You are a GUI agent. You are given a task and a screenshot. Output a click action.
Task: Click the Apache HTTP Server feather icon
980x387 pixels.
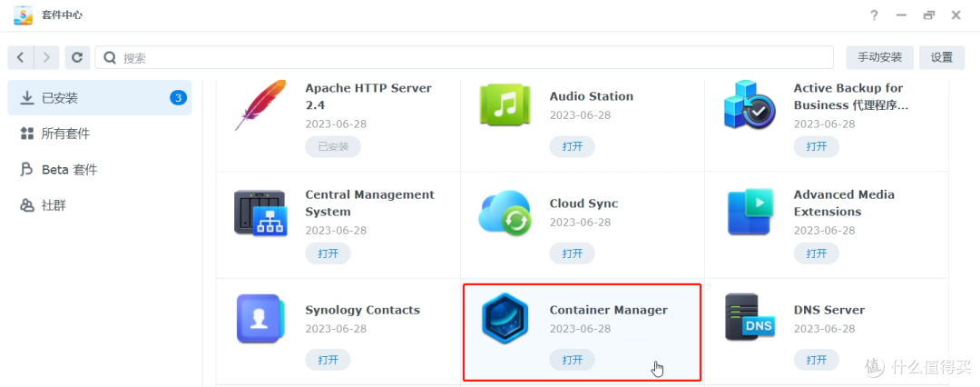[x=260, y=106]
